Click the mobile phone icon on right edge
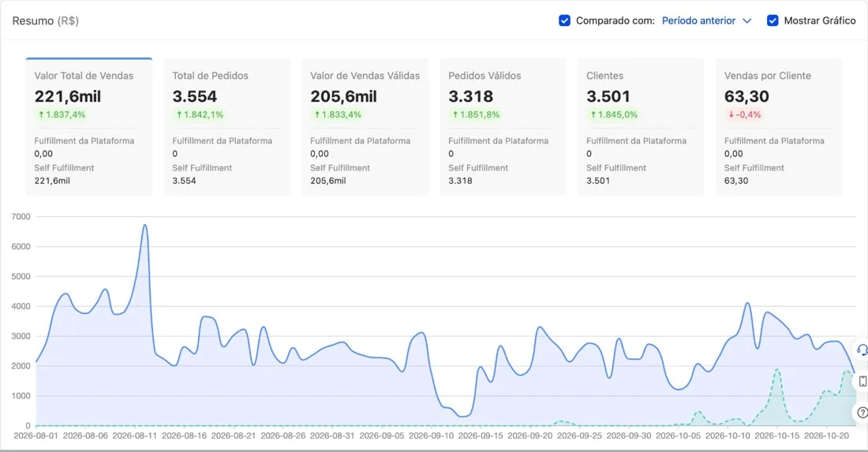This screenshot has width=868, height=452. coord(862,381)
